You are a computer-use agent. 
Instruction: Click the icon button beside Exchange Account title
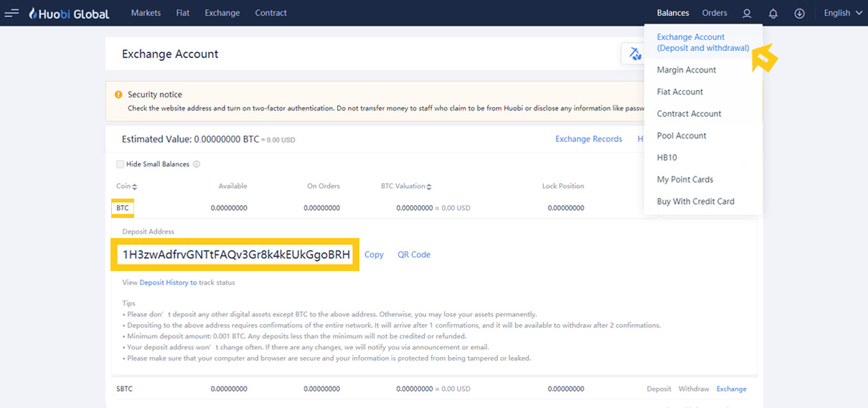pyautogui.click(x=636, y=54)
